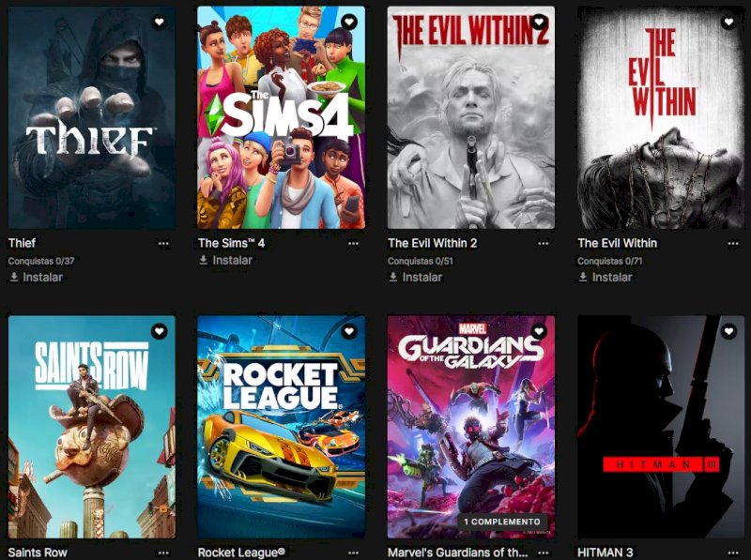The width and height of the screenshot is (751, 560).
Task: Favorite HITMAN 3 using heart icon
Action: [728, 331]
